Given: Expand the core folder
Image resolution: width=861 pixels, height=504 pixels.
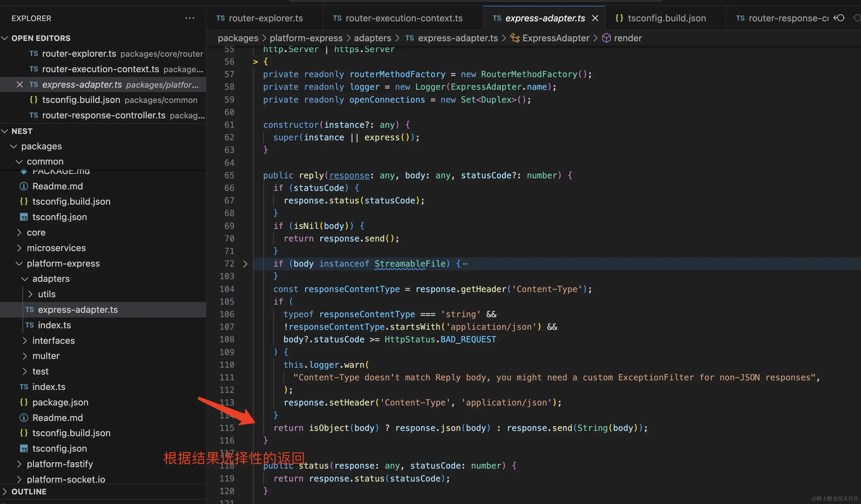Looking at the screenshot, I should click(x=36, y=232).
